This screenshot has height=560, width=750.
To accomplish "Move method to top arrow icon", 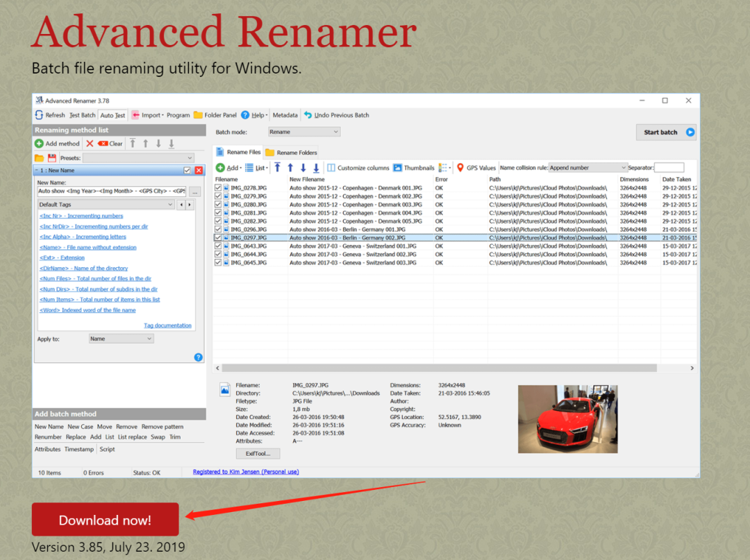I will pyautogui.click(x=133, y=144).
